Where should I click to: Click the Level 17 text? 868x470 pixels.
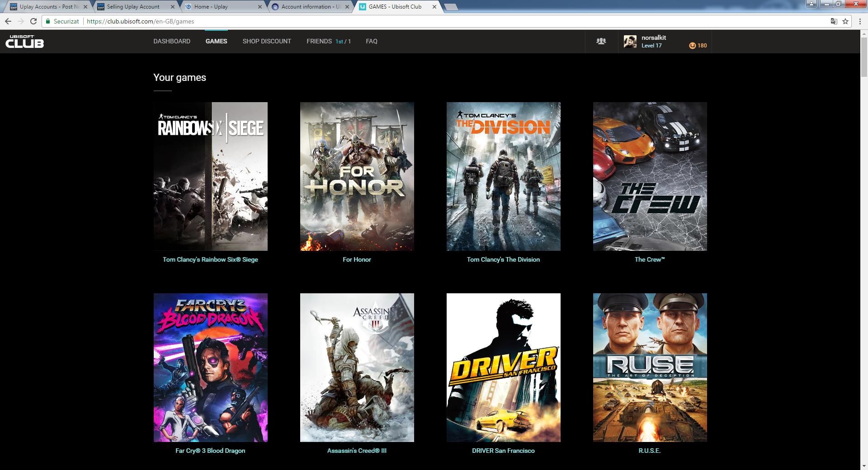pyautogui.click(x=651, y=46)
